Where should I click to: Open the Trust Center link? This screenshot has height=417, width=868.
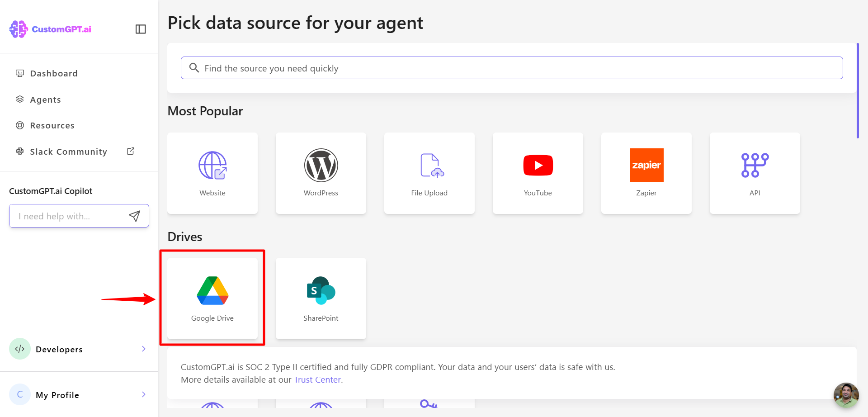pyautogui.click(x=317, y=379)
